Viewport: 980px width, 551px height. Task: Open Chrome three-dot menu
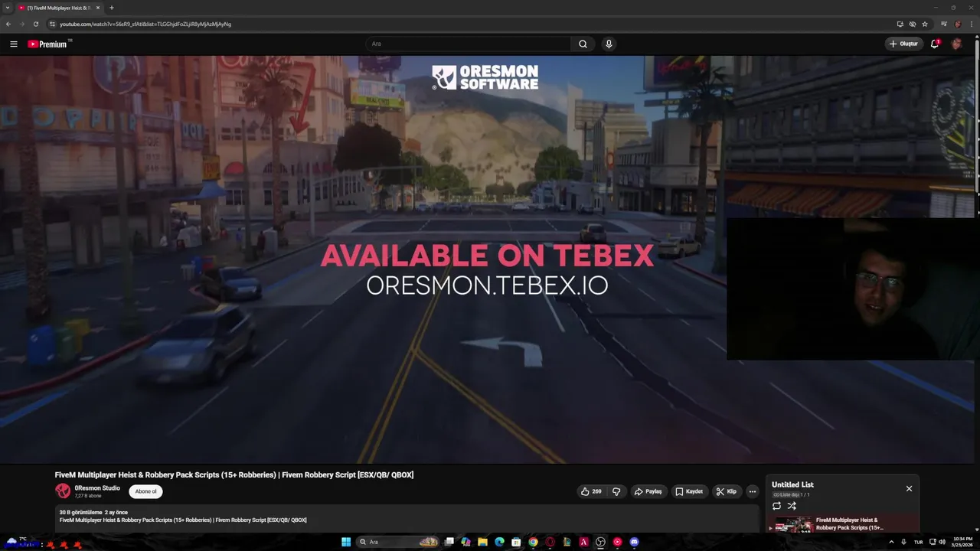971,24
